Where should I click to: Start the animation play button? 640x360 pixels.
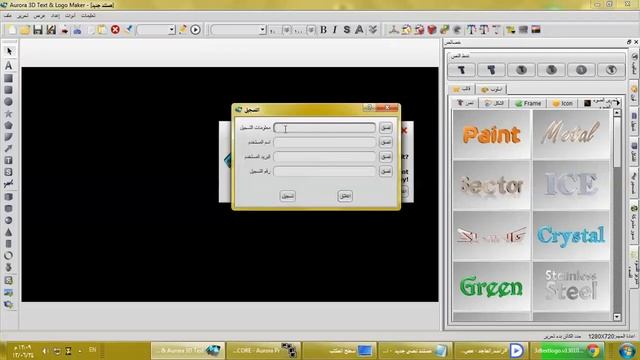point(196,29)
